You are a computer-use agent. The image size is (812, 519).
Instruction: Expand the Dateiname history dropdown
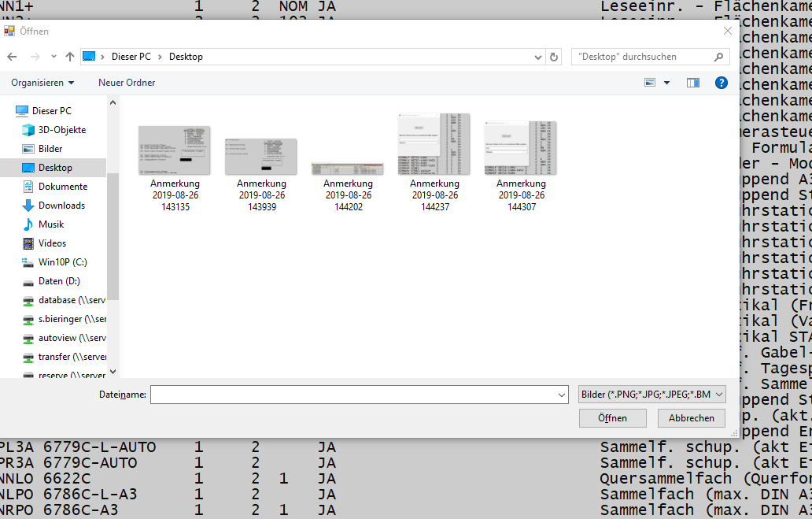[x=561, y=395]
